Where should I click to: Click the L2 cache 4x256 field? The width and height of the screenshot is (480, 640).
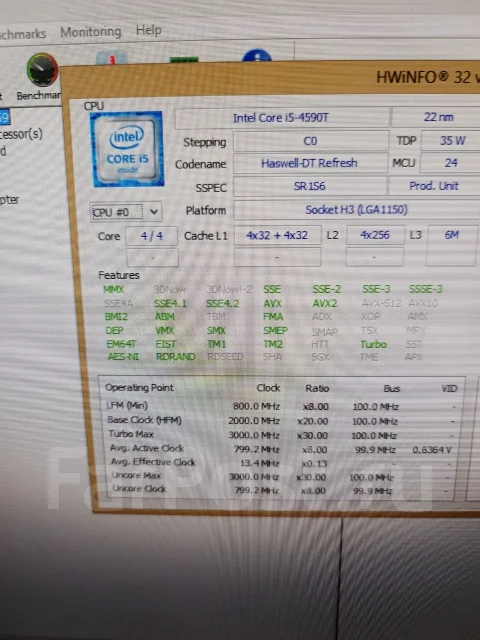375,235
